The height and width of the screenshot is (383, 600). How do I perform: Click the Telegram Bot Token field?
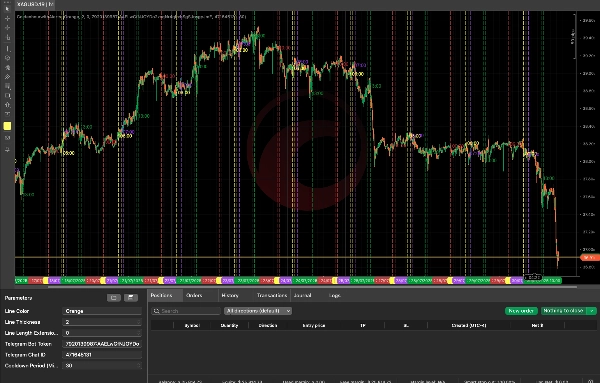point(102,344)
